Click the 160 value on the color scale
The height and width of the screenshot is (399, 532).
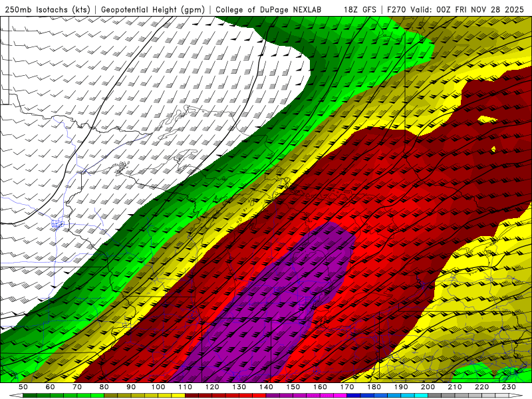(320, 387)
